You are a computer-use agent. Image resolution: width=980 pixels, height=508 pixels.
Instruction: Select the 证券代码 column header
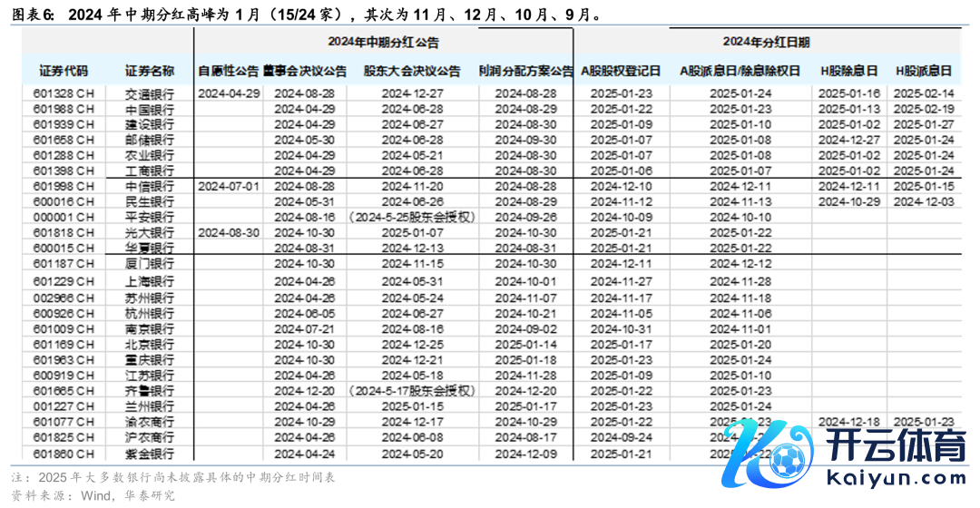pyautogui.click(x=64, y=71)
